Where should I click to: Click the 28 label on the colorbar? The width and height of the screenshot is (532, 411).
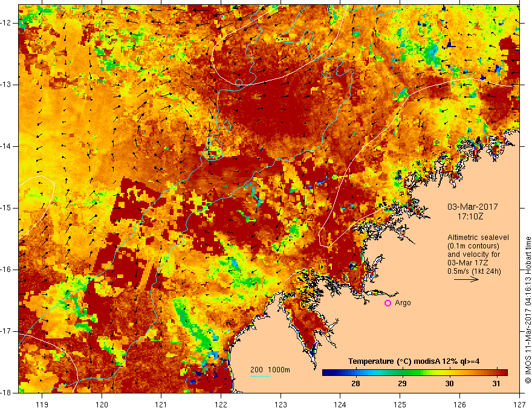(x=355, y=384)
